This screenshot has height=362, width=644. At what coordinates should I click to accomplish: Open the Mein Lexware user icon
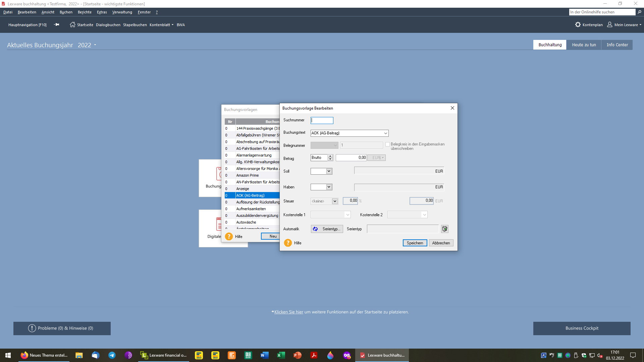coord(609,24)
